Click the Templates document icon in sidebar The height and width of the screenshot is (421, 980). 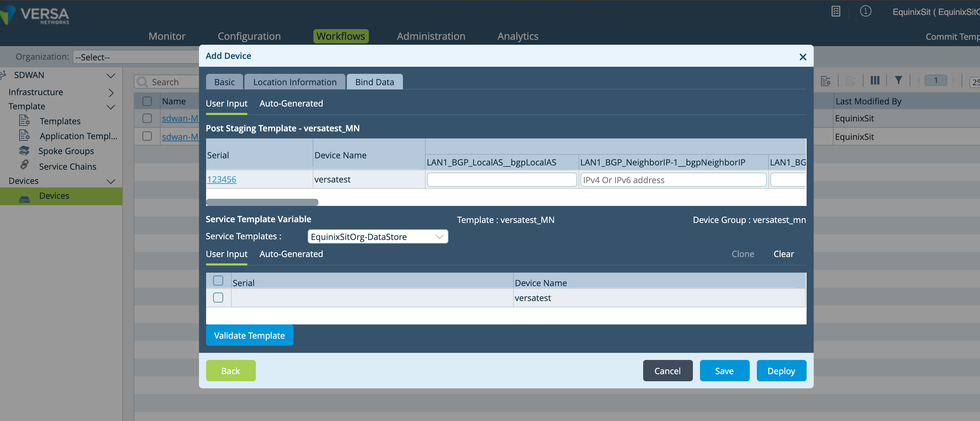25,120
